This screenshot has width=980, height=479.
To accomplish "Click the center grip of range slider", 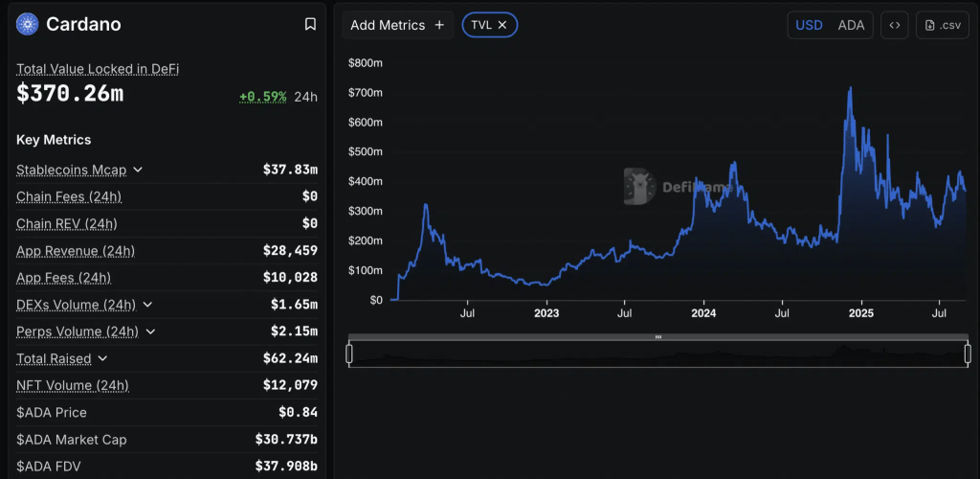I will (x=658, y=337).
